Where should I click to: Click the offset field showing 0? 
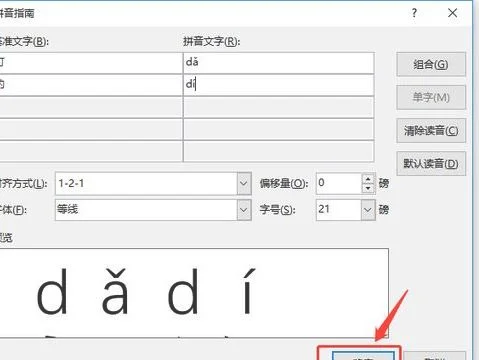339,183
